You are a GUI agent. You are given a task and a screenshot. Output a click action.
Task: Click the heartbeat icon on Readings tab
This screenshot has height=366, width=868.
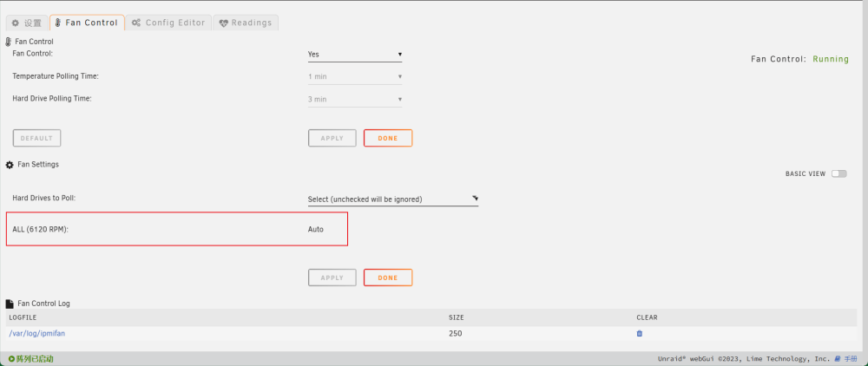click(224, 23)
